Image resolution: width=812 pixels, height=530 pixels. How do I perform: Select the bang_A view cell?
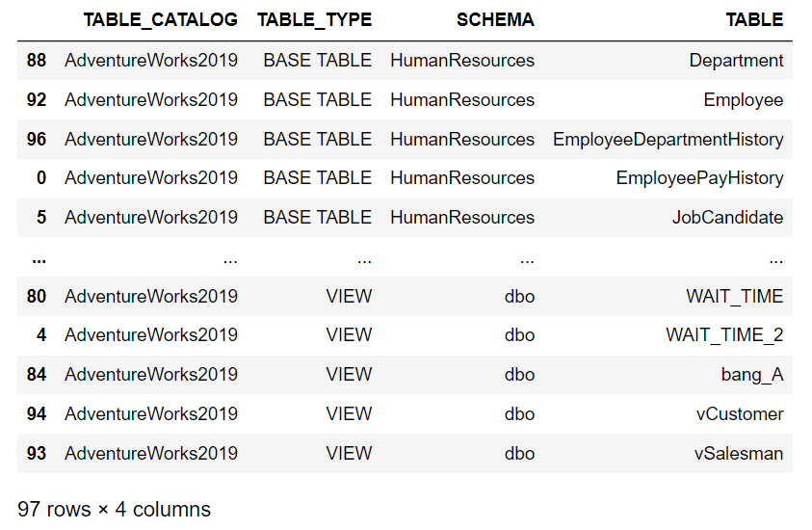click(752, 375)
